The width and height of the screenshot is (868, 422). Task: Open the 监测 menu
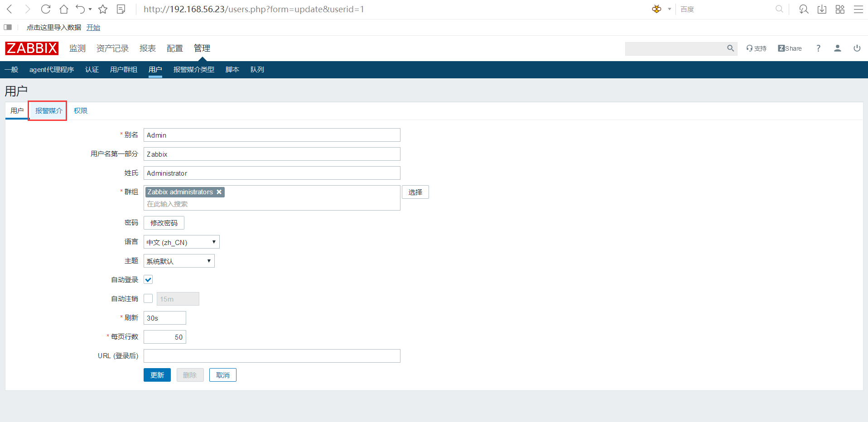point(77,48)
